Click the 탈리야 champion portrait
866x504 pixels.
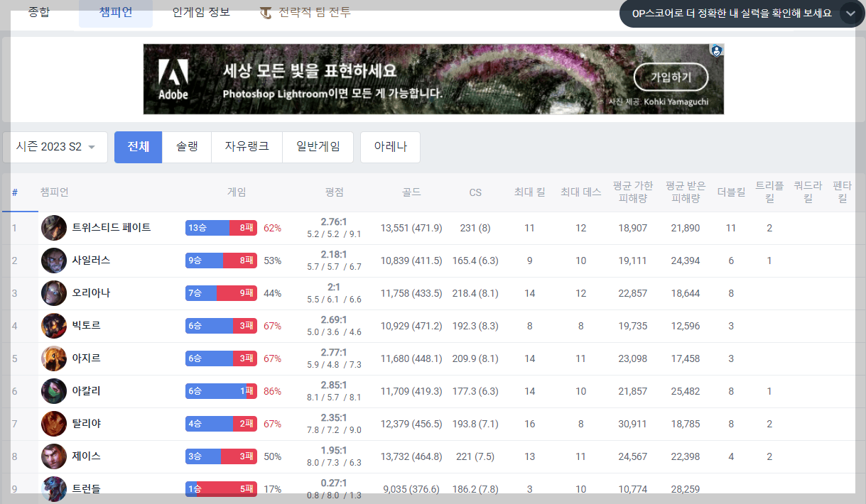click(53, 424)
